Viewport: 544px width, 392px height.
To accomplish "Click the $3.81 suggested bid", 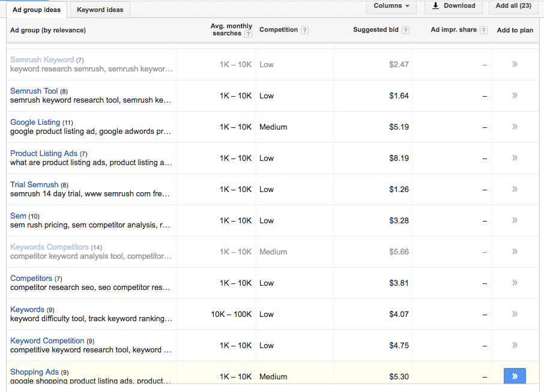I will click(x=399, y=283).
